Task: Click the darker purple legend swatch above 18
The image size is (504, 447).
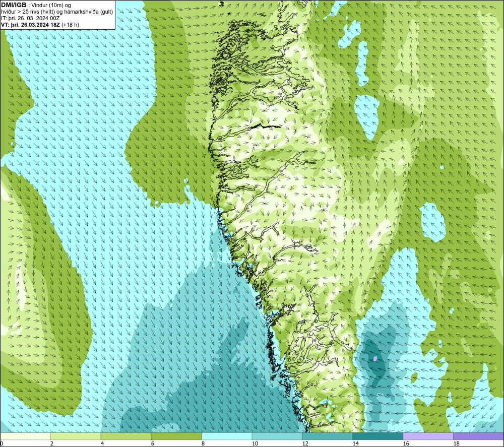Action: click(479, 436)
